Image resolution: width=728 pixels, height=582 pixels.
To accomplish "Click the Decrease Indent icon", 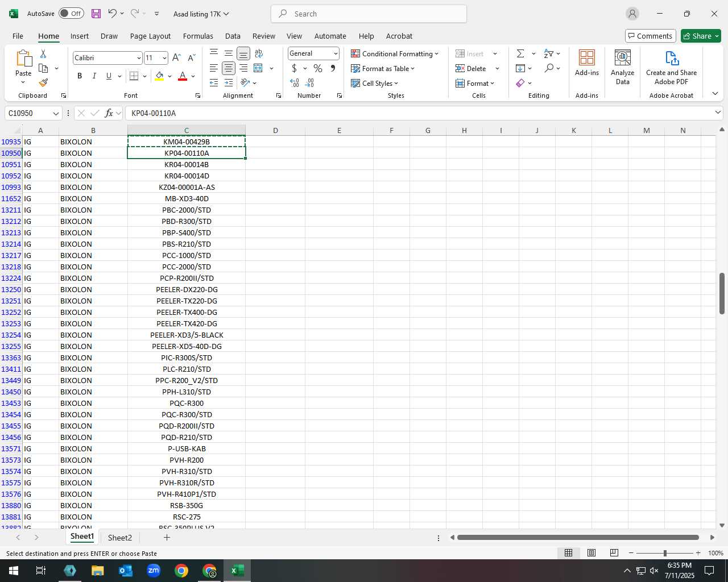I will click(214, 83).
